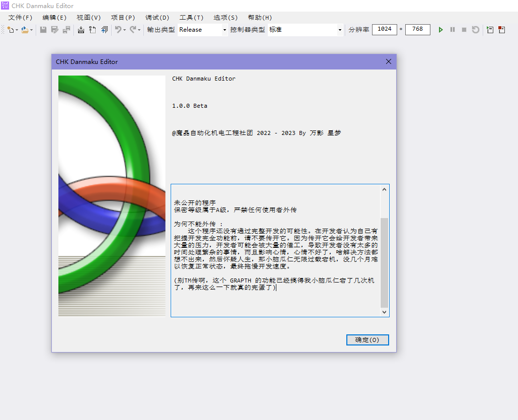
Task: Click the Redo arrow icon
Action: click(x=133, y=30)
